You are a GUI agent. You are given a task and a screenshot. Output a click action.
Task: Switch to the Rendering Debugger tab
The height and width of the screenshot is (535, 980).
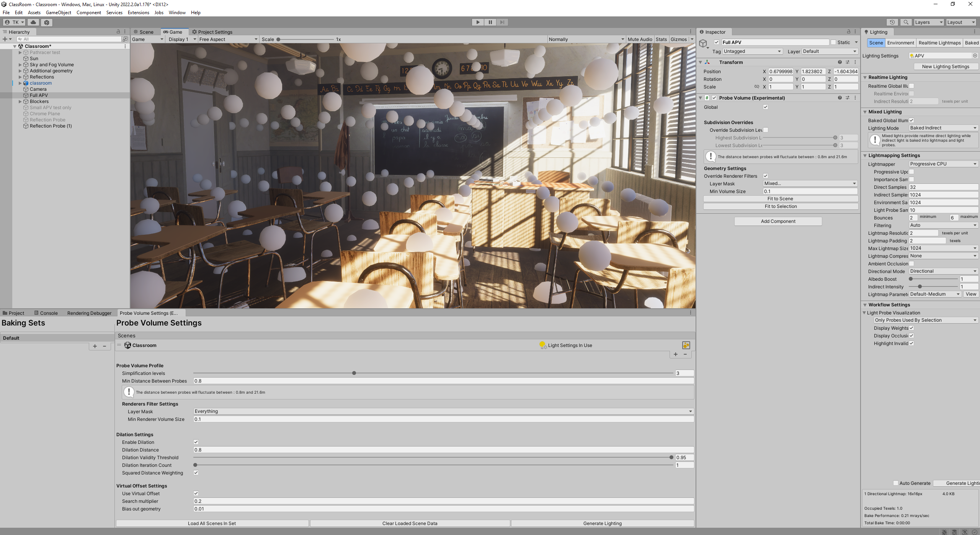[x=89, y=313]
